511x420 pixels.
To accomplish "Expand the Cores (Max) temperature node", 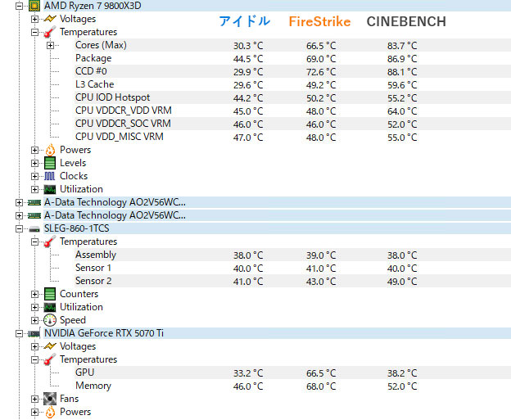I will coord(51,45).
